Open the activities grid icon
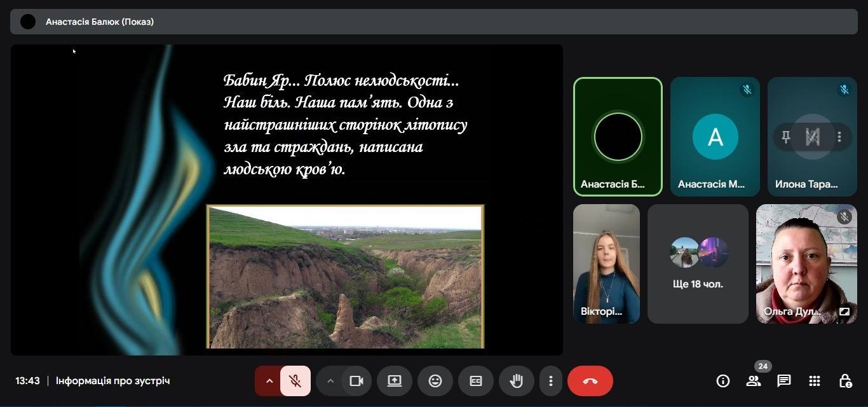Screen dimensions: 868x407 click(x=815, y=381)
